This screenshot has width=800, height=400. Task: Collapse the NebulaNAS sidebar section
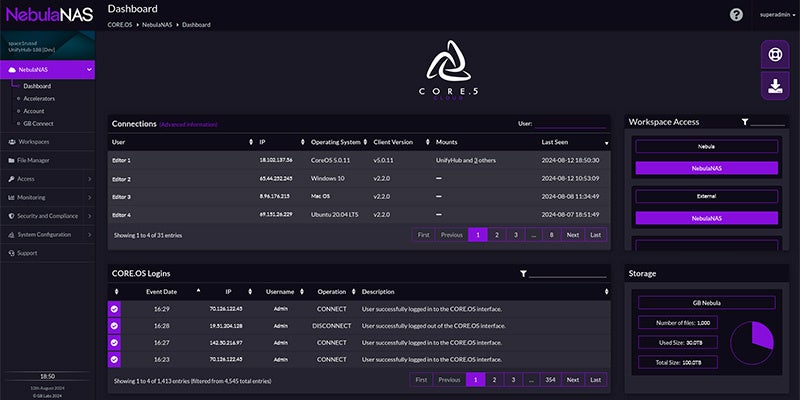(89, 70)
